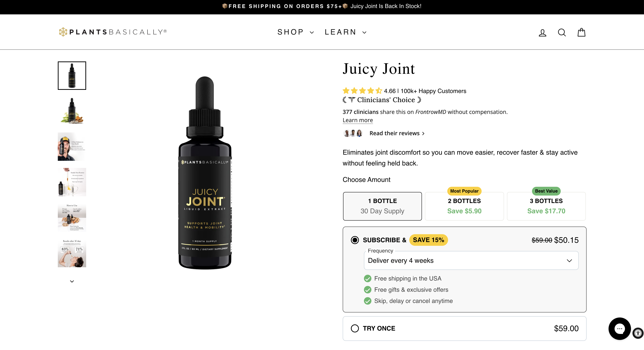
Task: Click the star rating icons
Action: (362, 91)
